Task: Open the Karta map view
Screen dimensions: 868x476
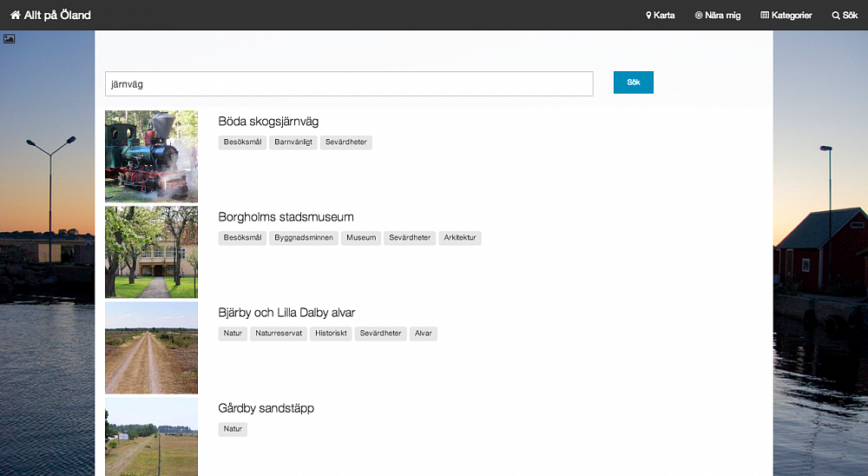Action: [x=661, y=15]
